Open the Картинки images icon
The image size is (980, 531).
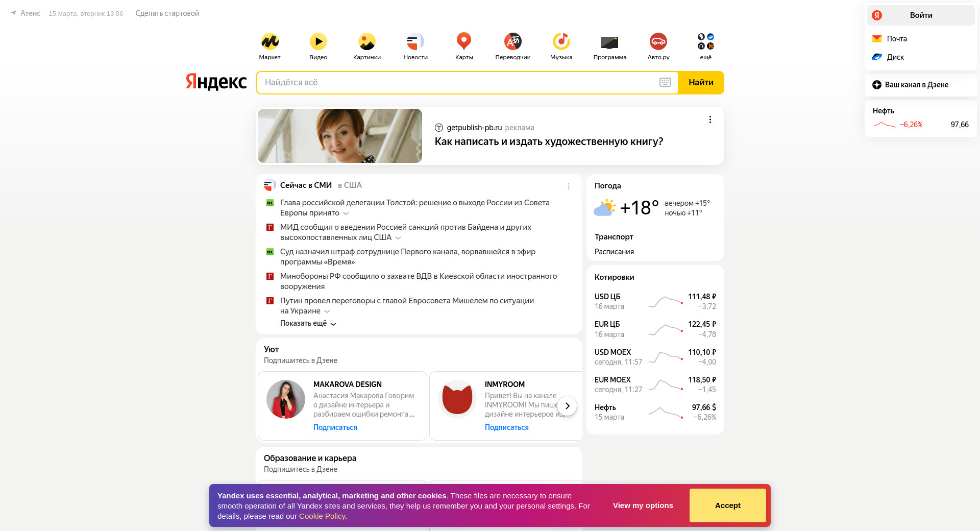(366, 41)
